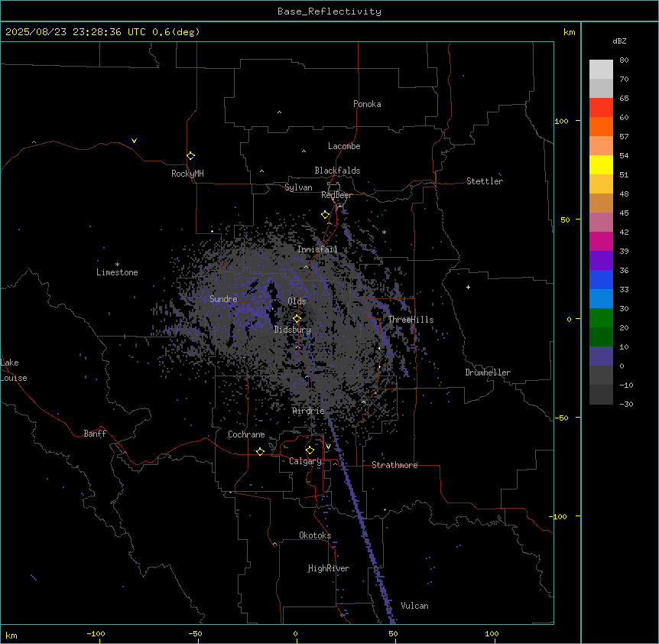The width and height of the screenshot is (659, 644).
Task: Click the Innisfail label
Action: click(317, 249)
